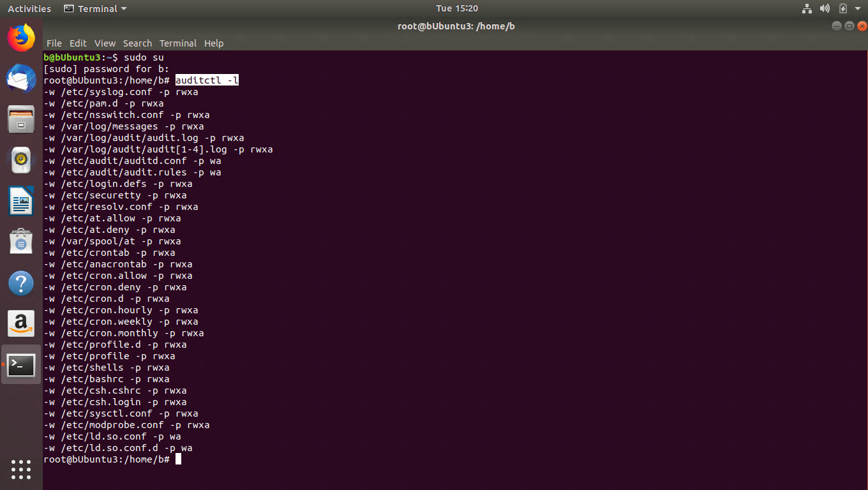Click the Activities button
The image size is (868, 490).
(x=29, y=8)
